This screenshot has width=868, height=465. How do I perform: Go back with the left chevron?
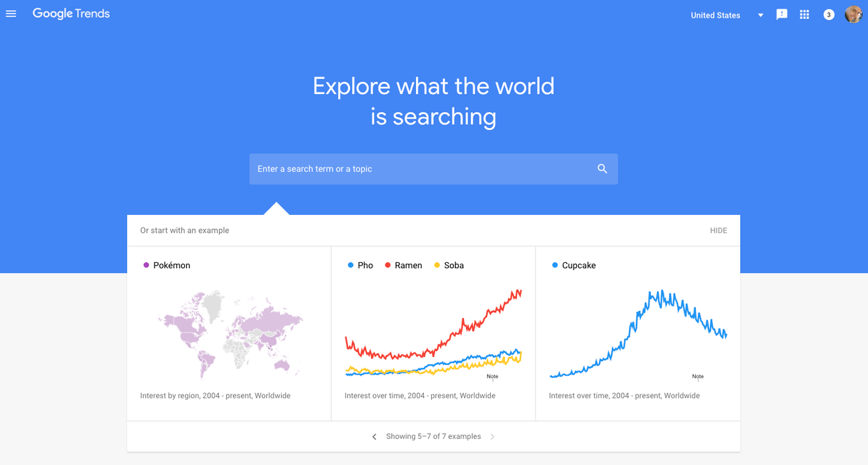tap(374, 436)
